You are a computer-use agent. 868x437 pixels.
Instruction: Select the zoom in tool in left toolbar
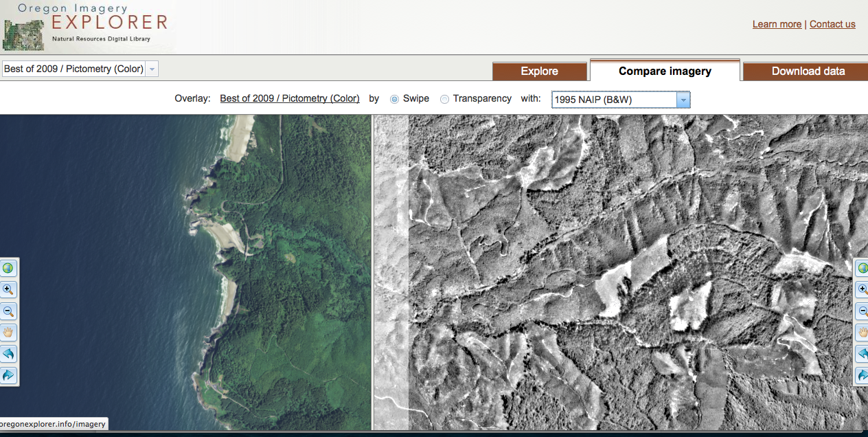[x=8, y=289]
